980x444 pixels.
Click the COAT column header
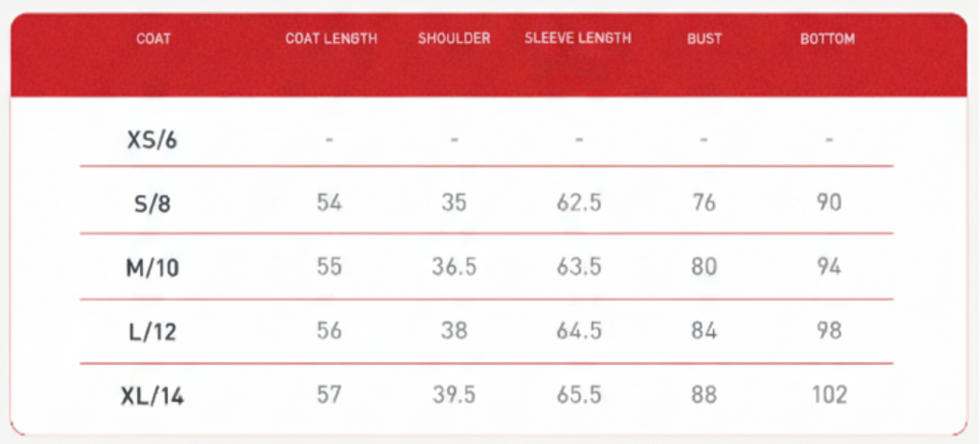(x=153, y=39)
